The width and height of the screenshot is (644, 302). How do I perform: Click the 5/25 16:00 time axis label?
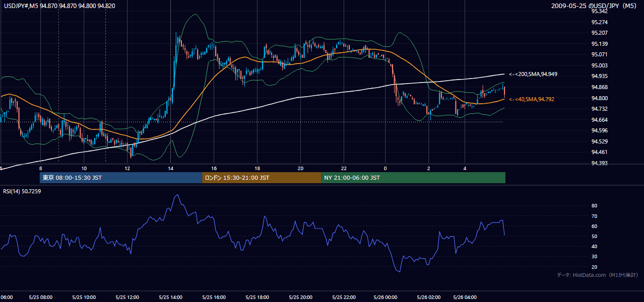(x=214, y=297)
